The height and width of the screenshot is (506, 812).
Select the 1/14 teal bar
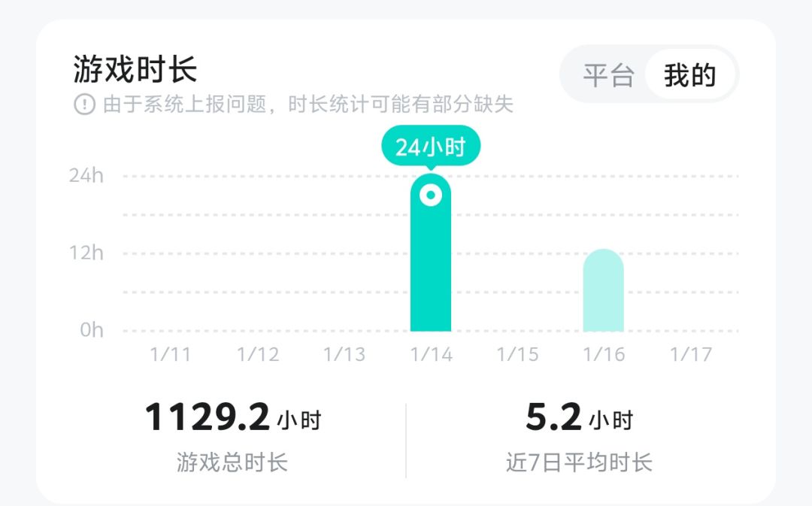(431, 252)
